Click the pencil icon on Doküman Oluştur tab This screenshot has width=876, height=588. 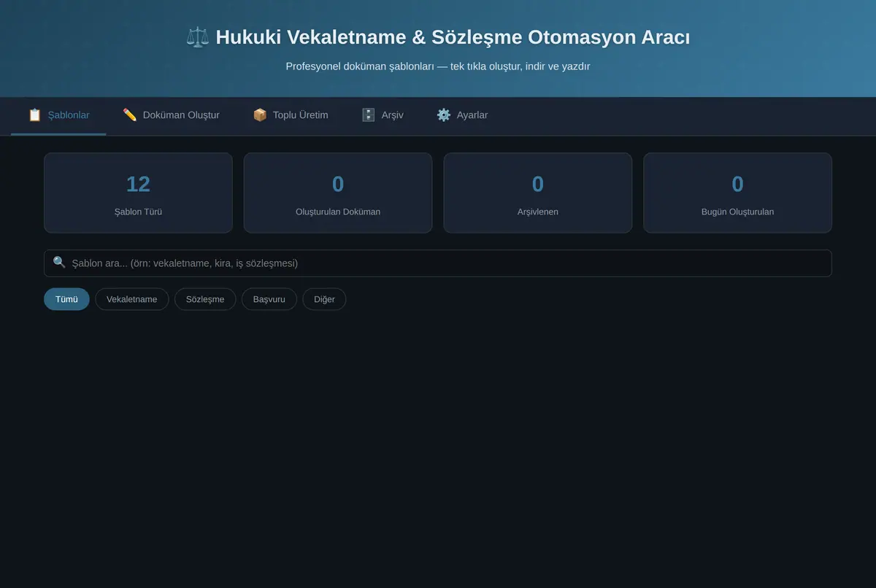130,115
